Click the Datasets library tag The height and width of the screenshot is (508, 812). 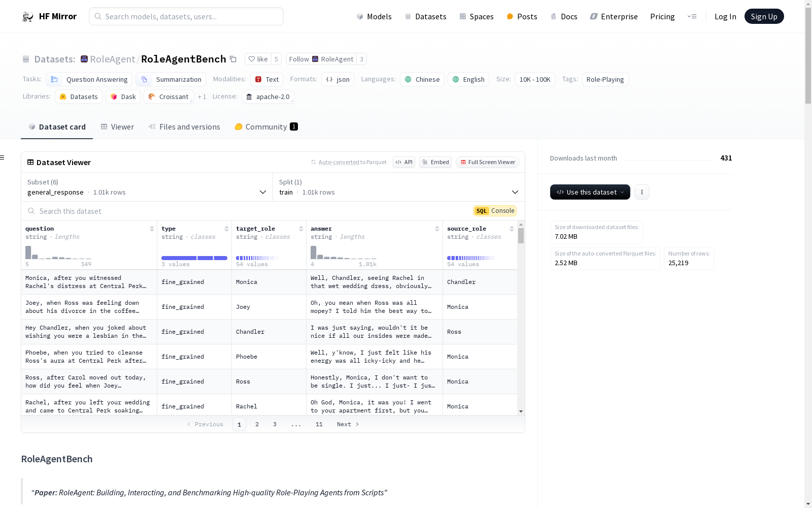coord(79,97)
